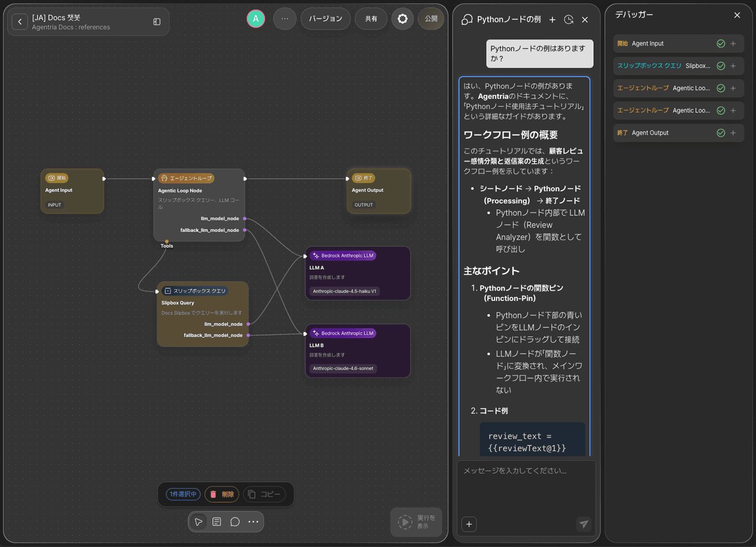Open the バージョン menu

click(326, 19)
